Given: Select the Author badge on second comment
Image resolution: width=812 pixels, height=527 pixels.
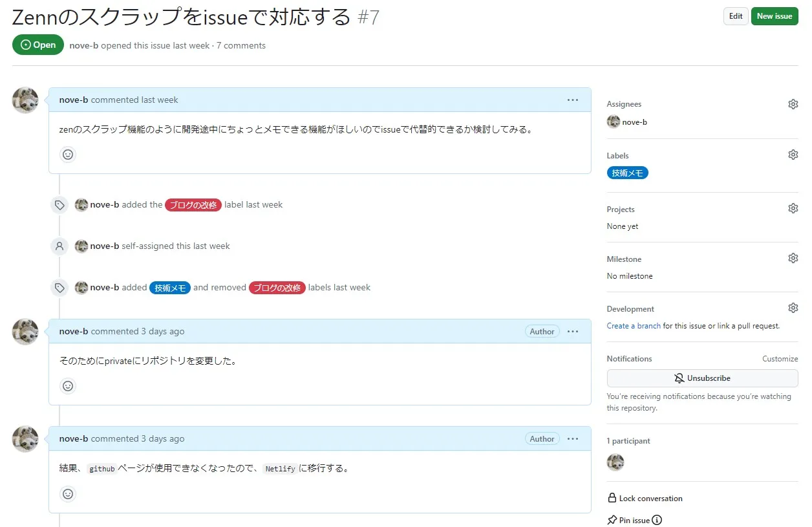Looking at the screenshot, I should click(x=542, y=331).
